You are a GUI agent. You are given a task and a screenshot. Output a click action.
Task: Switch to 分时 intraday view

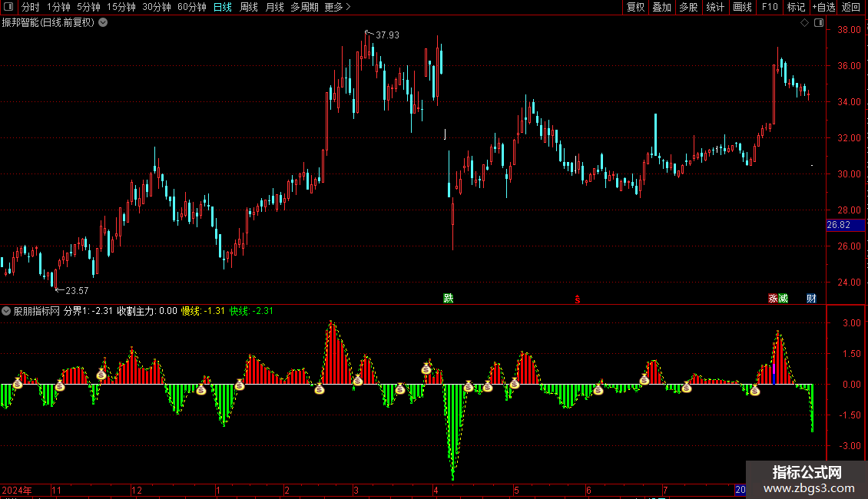coord(31,7)
